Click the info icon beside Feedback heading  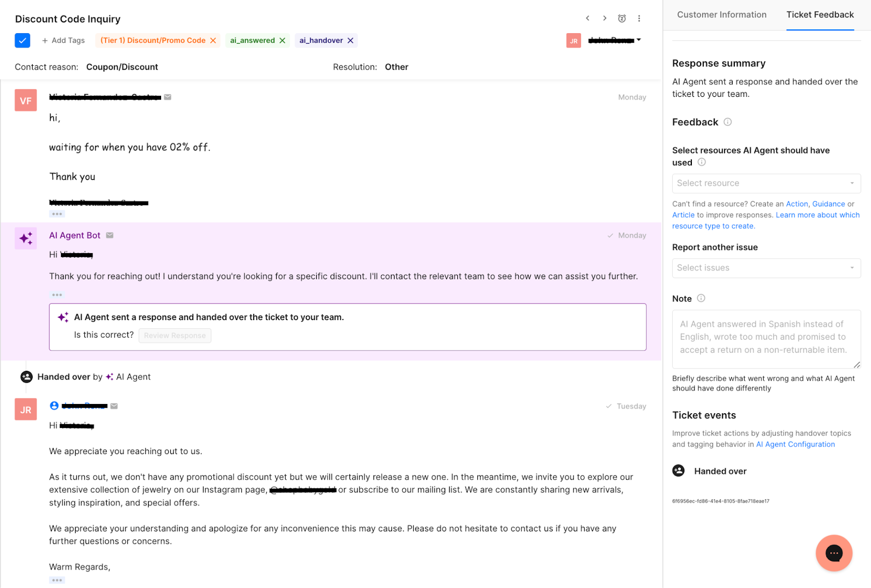tap(727, 122)
